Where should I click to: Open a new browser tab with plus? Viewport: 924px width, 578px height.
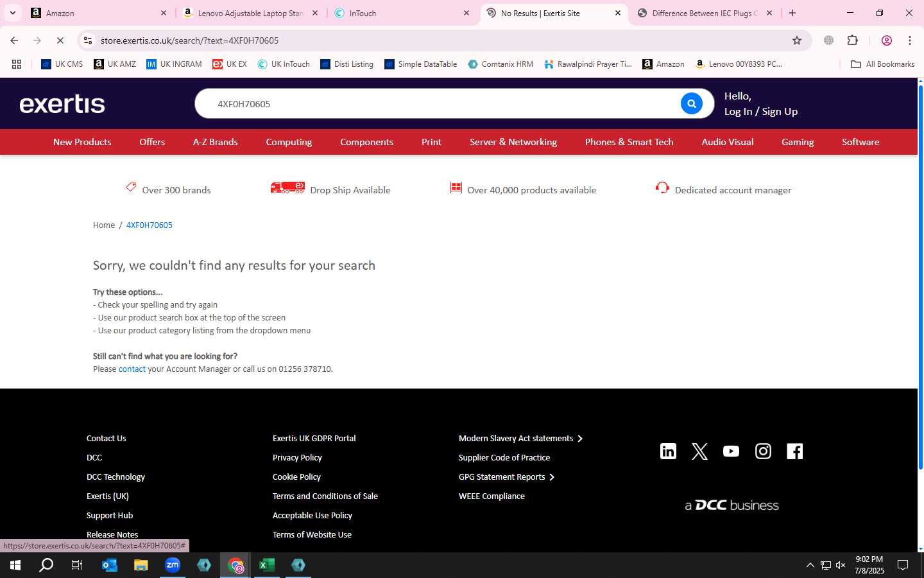click(792, 13)
